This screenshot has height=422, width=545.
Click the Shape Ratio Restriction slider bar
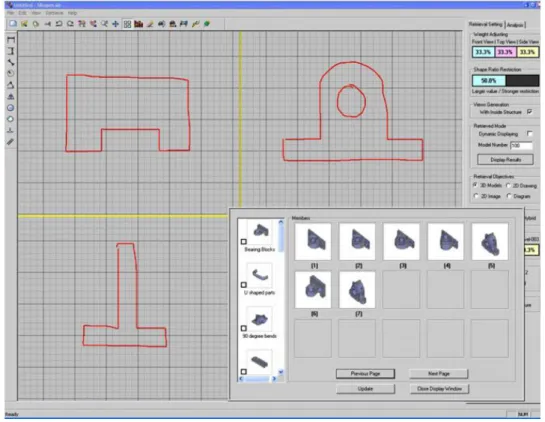pyautogui.click(x=505, y=81)
